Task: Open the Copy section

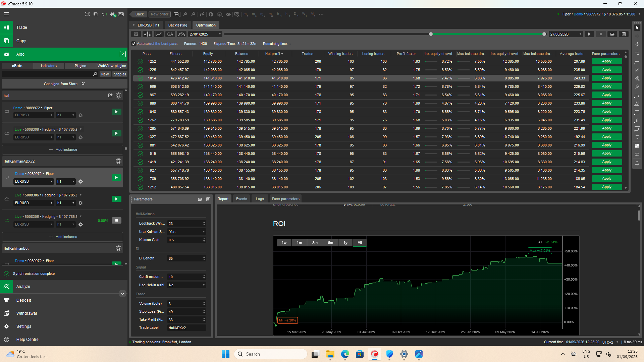Action: pos(64,41)
